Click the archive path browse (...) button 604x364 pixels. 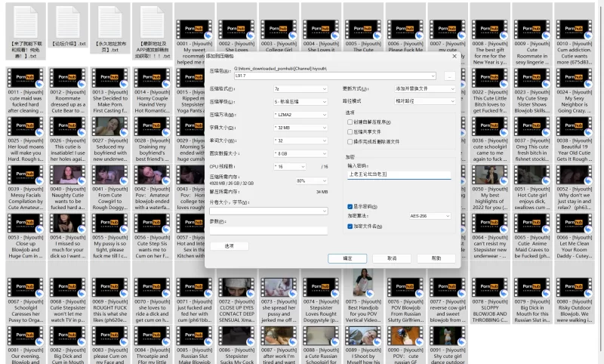click(x=449, y=76)
